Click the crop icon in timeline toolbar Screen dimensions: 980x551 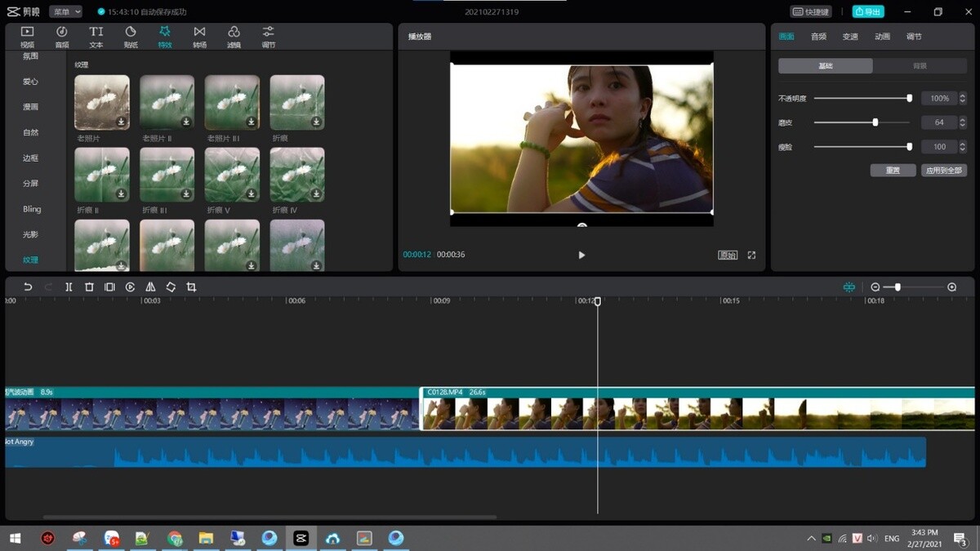pyautogui.click(x=191, y=287)
